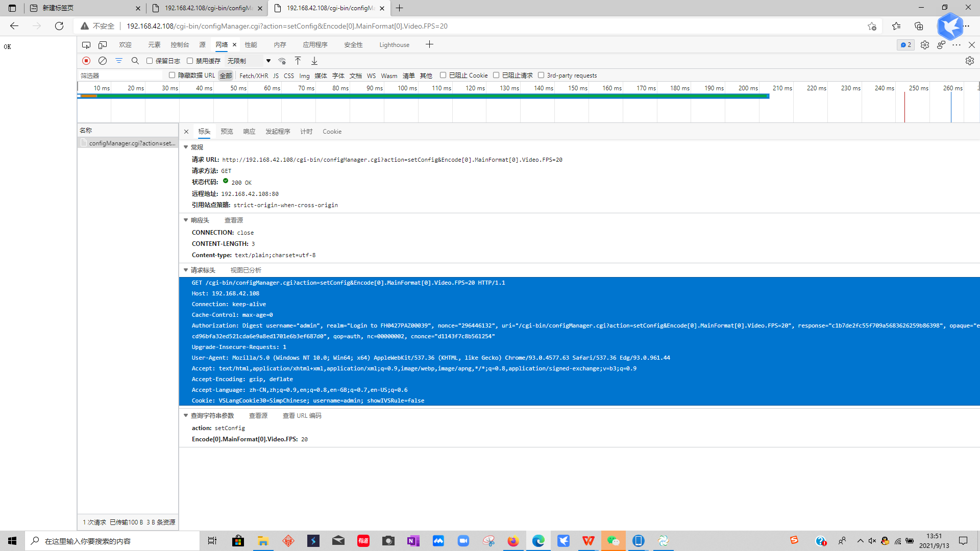The height and width of the screenshot is (551, 980).
Task: Select the Fetch/XHR filter button
Action: (254, 76)
